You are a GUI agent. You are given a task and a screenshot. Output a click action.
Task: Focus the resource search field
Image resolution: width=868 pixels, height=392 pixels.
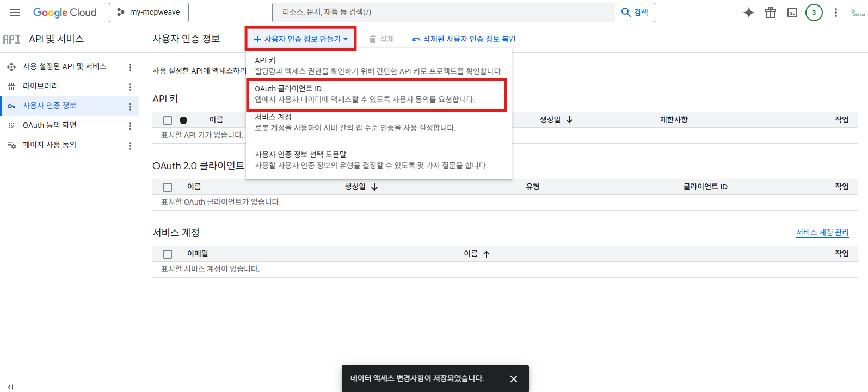click(444, 12)
